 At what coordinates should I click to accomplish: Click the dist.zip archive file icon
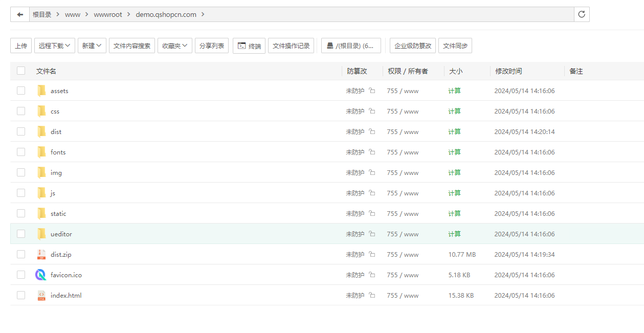pos(41,254)
